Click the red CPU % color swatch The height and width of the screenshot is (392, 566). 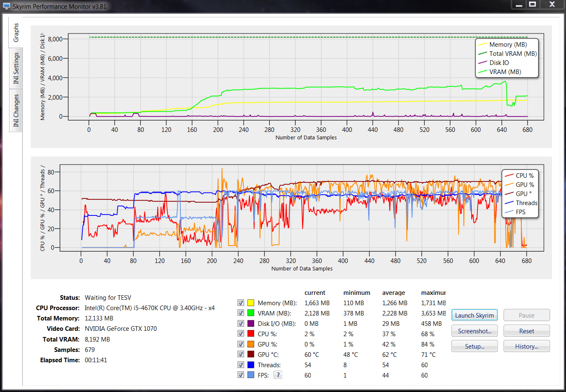[251, 334]
